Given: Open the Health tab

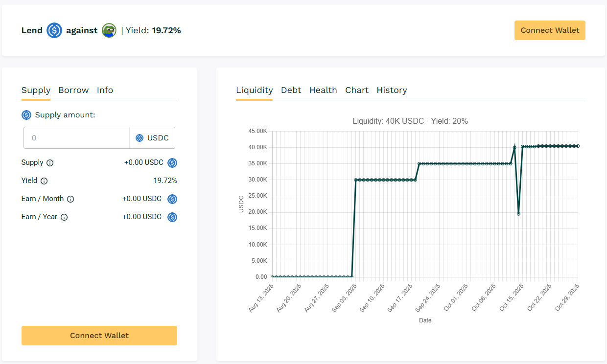Looking at the screenshot, I should [x=323, y=90].
